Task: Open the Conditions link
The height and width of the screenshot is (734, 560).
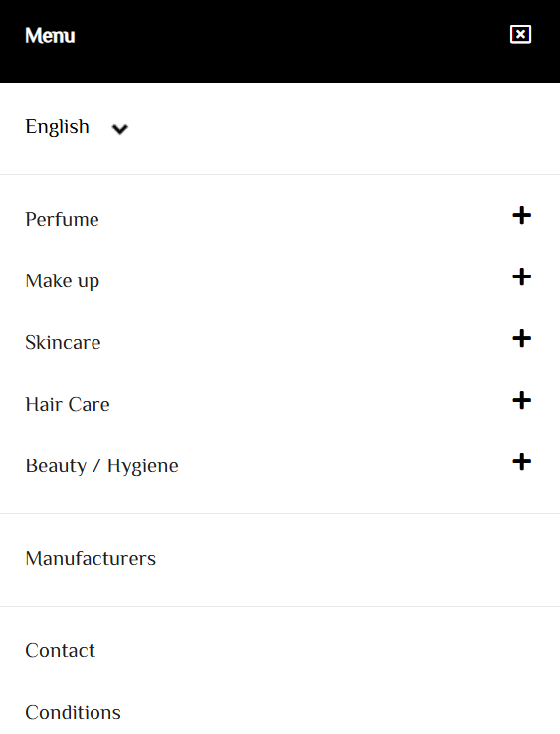Action: 73,713
